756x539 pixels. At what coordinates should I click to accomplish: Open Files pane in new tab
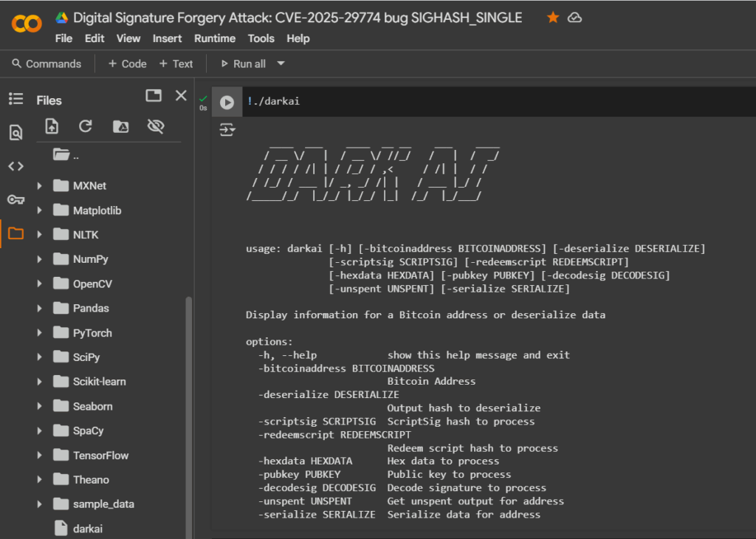click(154, 95)
